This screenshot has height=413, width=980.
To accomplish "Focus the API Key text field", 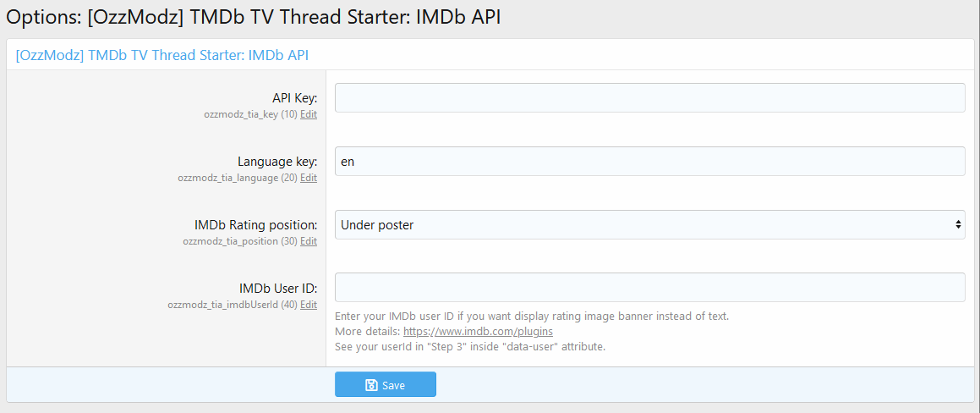I will click(649, 98).
